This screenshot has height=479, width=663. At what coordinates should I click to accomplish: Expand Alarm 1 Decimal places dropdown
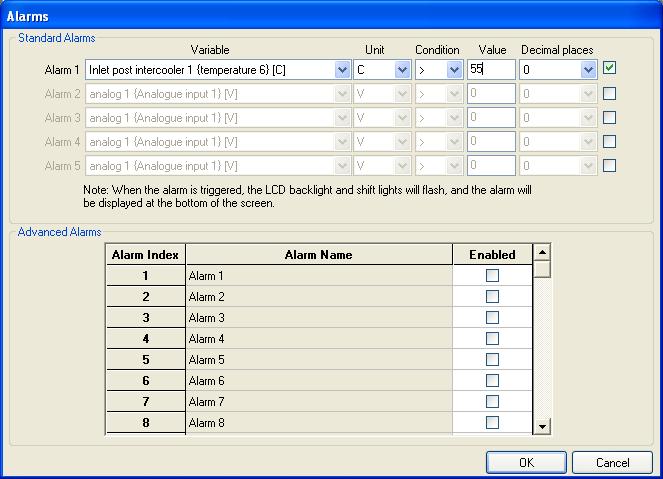[588, 70]
